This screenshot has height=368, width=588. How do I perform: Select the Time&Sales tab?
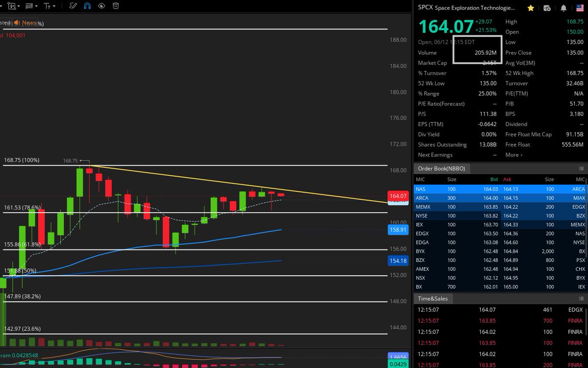(433, 298)
